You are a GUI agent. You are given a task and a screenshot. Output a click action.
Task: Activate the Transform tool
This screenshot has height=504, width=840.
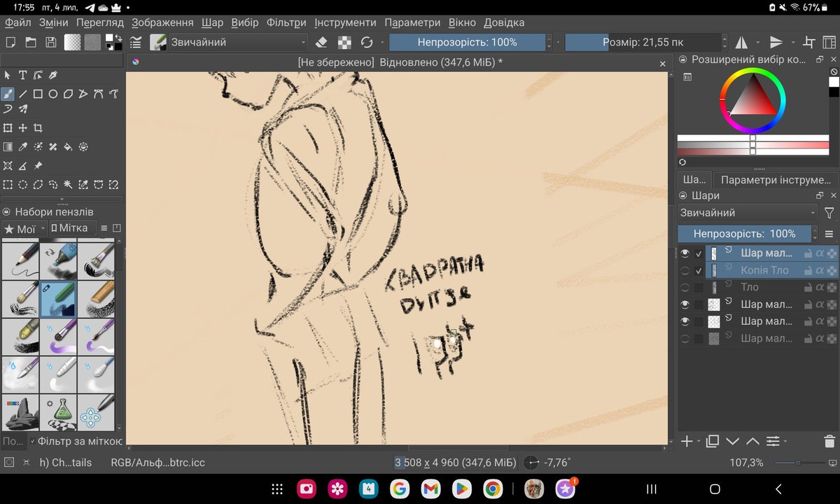tap(8, 128)
